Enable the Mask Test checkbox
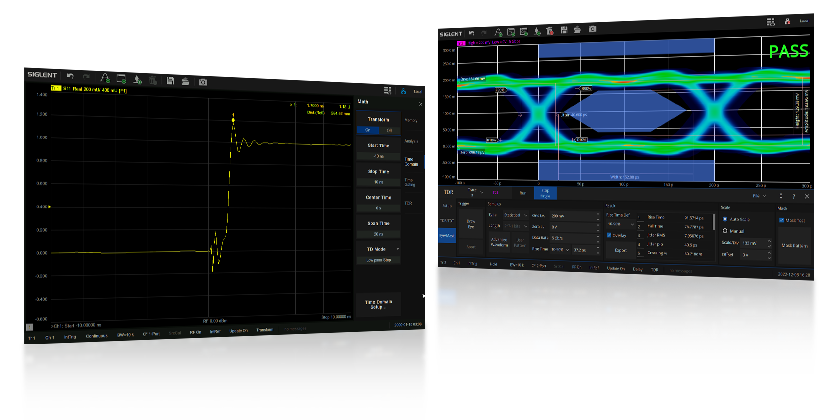 tap(781, 219)
